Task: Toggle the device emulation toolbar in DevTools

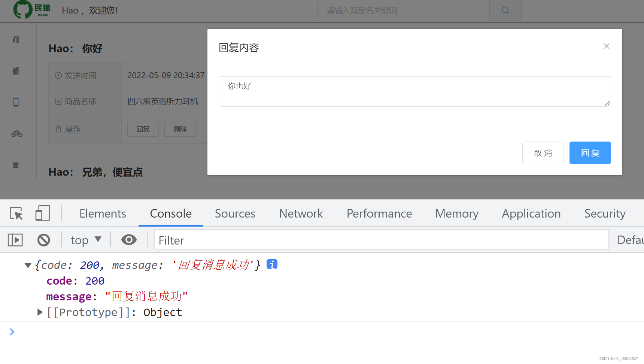Action: click(42, 213)
